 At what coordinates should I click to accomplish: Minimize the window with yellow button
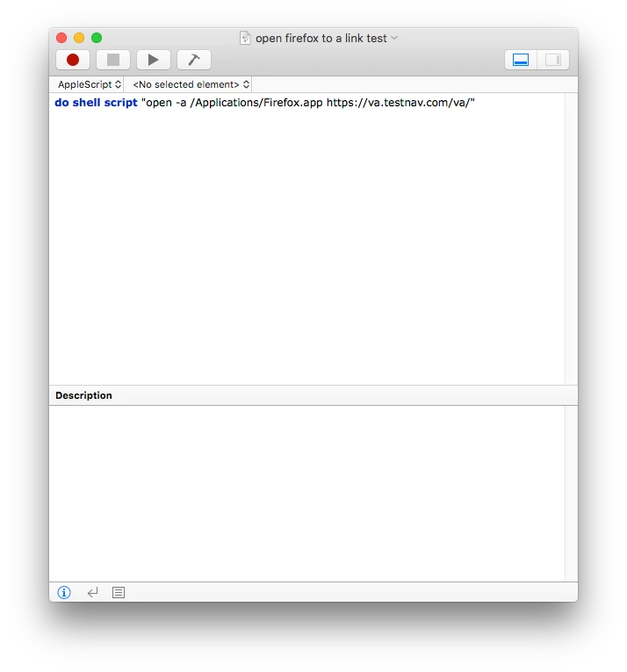point(79,38)
